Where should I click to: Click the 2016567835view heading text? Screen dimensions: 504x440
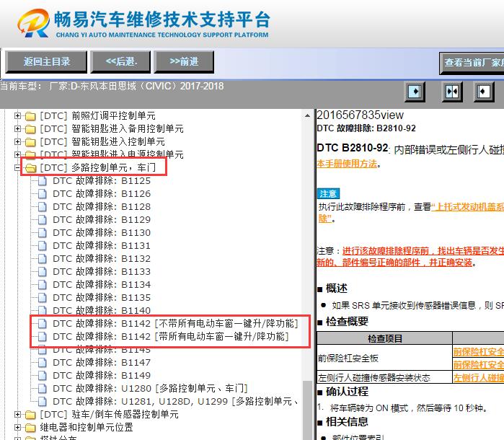click(360, 115)
